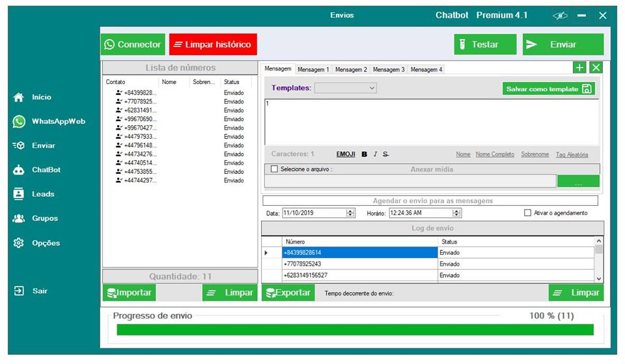Switch to the Mensagem 2 tab
Image resolution: width=625 pixels, height=364 pixels.
pos(351,70)
